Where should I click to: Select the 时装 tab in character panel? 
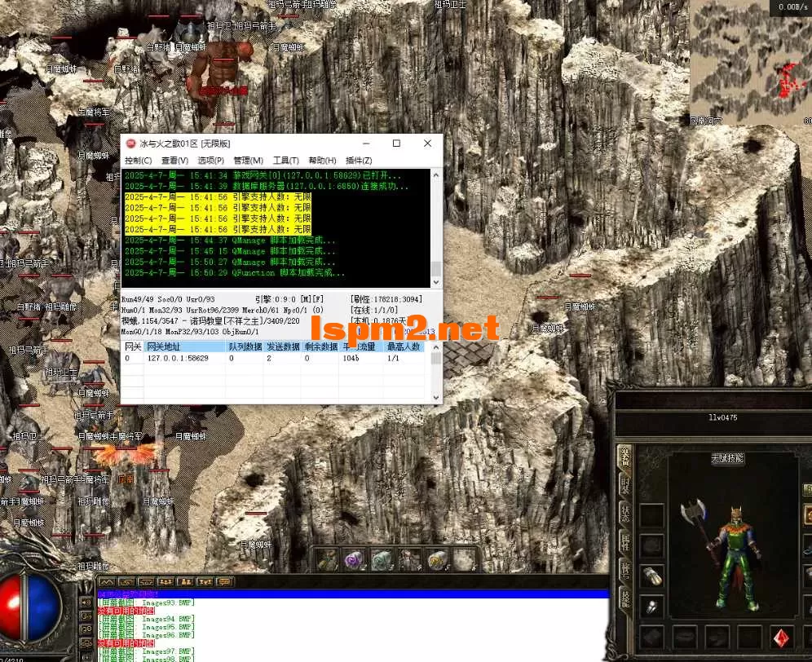(625, 488)
